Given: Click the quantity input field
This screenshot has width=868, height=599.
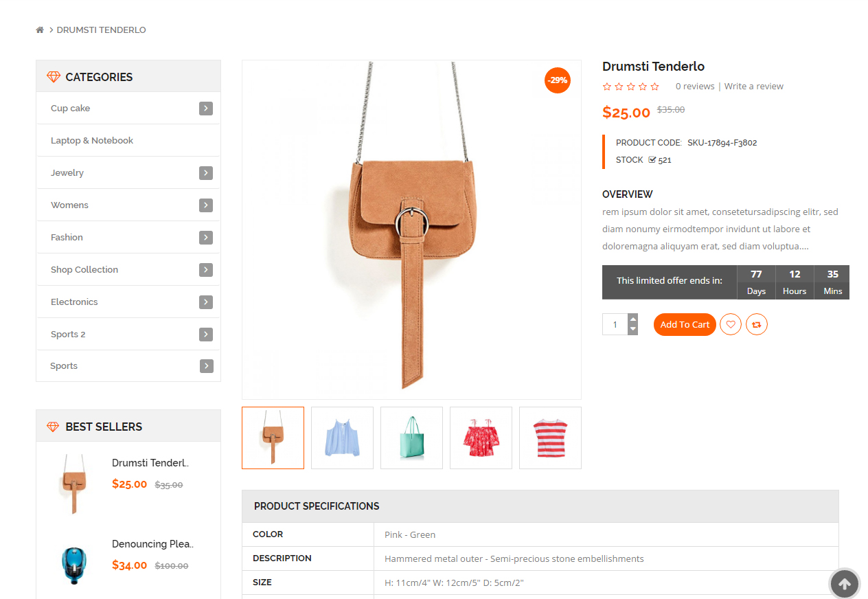Looking at the screenshot, I should (x=615, y=324).
